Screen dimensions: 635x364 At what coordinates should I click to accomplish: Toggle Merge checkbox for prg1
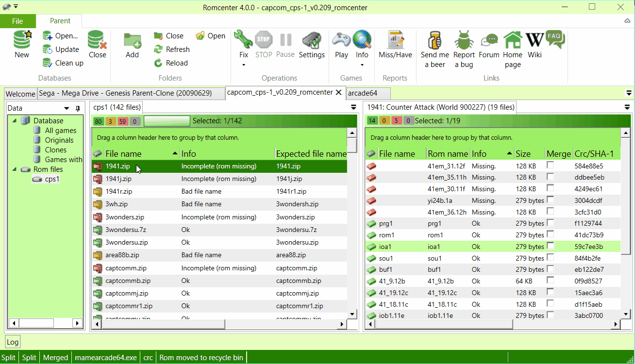(550, 223)
